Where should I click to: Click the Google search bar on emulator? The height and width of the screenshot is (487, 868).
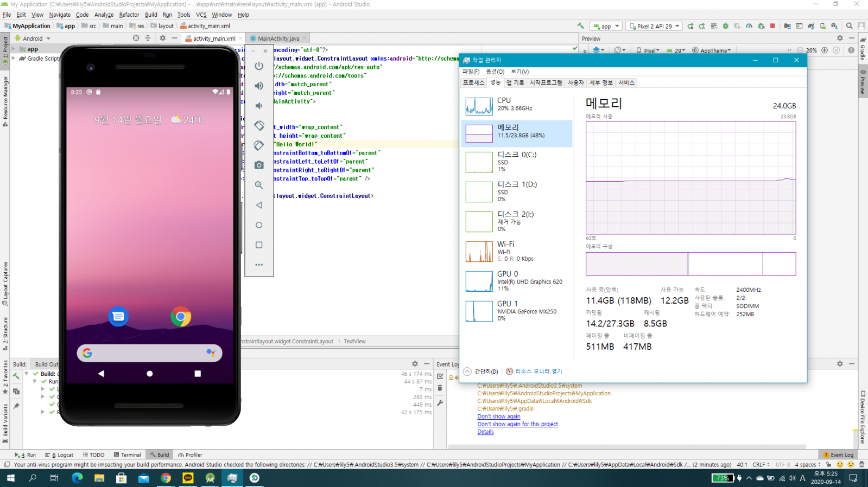[x=149, y=353]
